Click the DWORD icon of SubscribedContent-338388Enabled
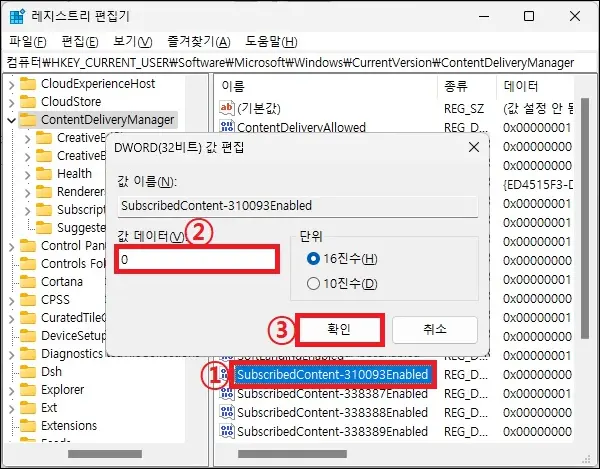Image resolution: width=600 pixels, height=469 pixels. pos(227,412)
